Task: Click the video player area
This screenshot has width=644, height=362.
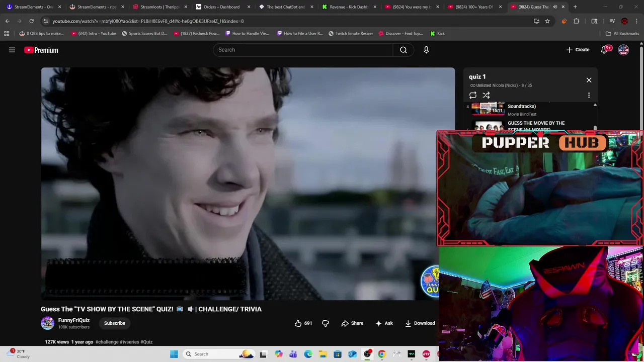Action: 248,184
